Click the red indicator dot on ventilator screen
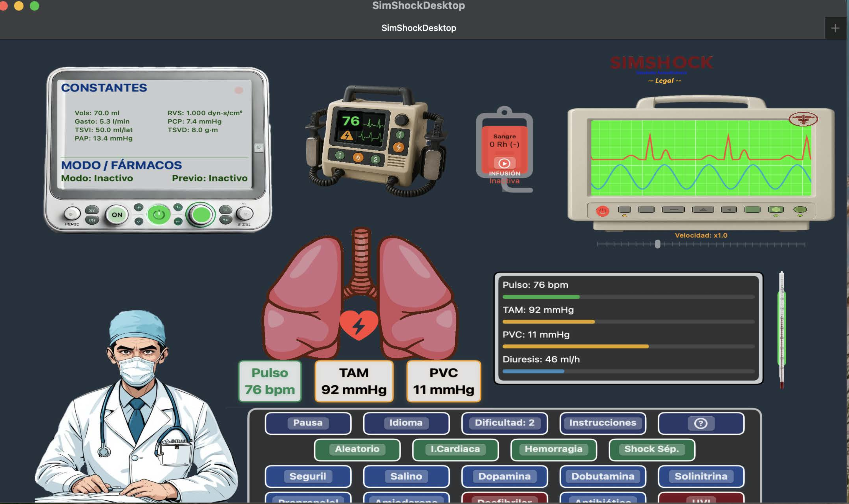The width and height of the screenshot is (849, 504). point(239,90)
